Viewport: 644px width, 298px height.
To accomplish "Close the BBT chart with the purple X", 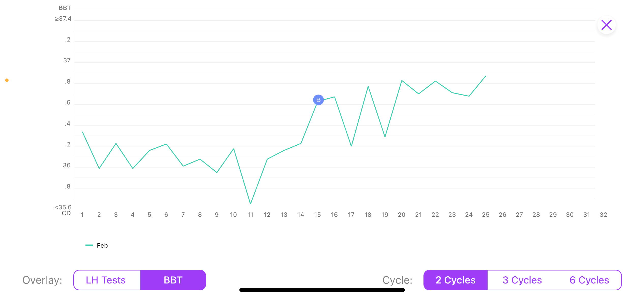I will pos(606,25).
